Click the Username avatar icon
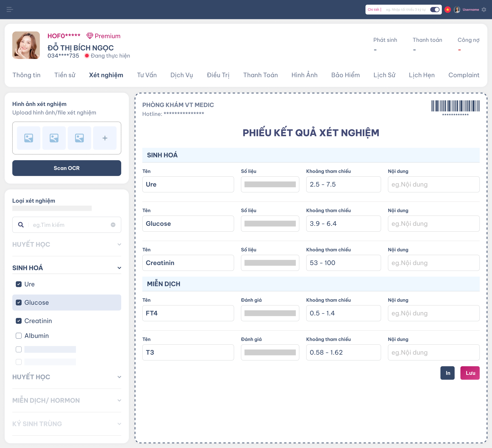This screenshot has height=448, width=492. (x=457, y=10)
